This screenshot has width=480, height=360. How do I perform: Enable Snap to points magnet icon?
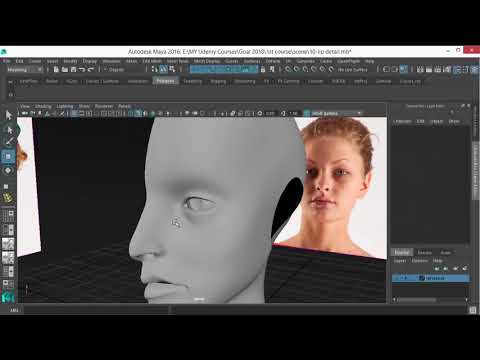[x=305, y=69]
